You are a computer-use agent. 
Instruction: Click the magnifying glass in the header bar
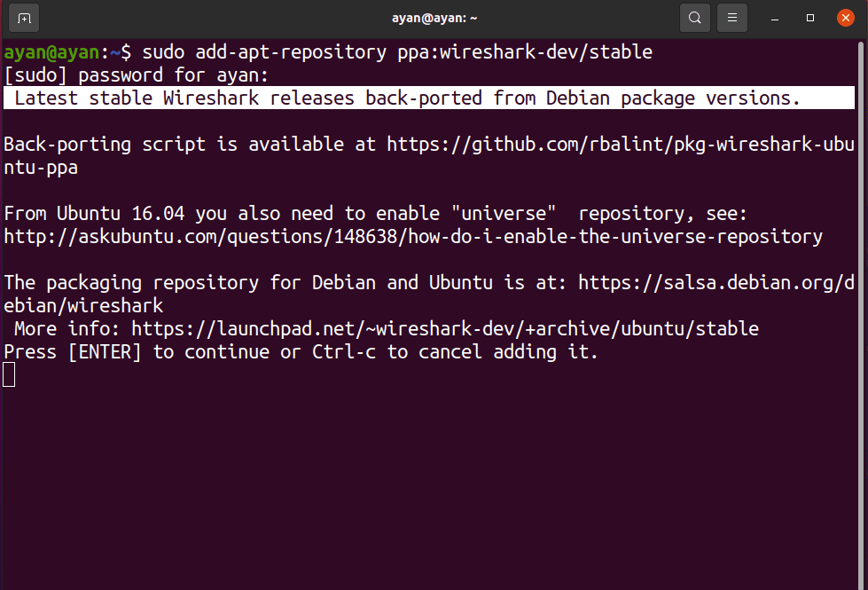pos(694,17)
